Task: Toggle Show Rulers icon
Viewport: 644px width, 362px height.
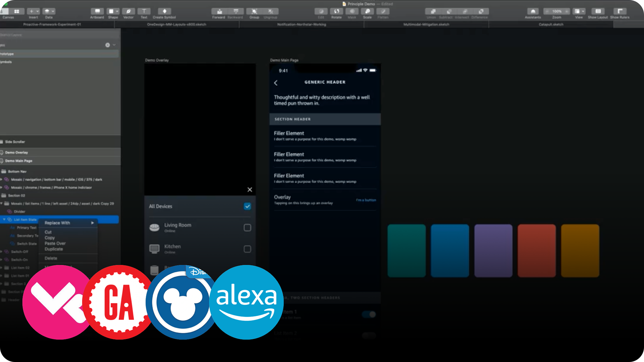Action: 620,11
